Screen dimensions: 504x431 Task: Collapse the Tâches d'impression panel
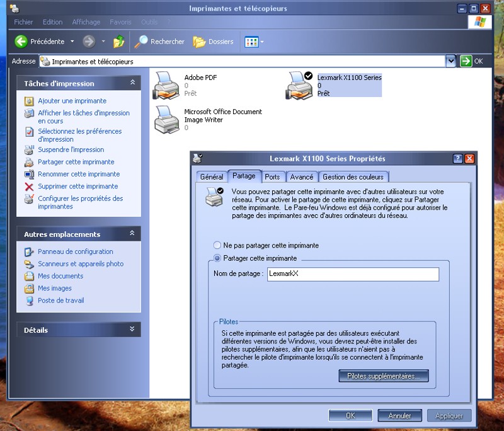click(x=132, y=83)
